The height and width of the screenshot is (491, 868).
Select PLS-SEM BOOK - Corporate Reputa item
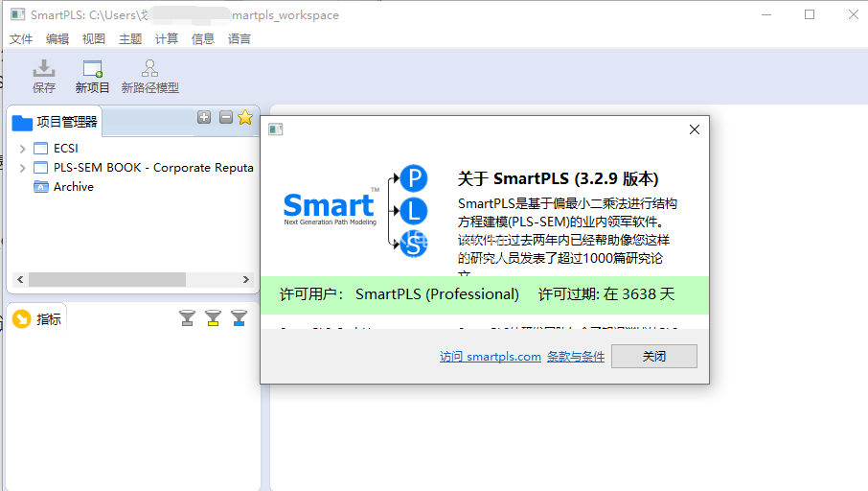tap(153, 168)
